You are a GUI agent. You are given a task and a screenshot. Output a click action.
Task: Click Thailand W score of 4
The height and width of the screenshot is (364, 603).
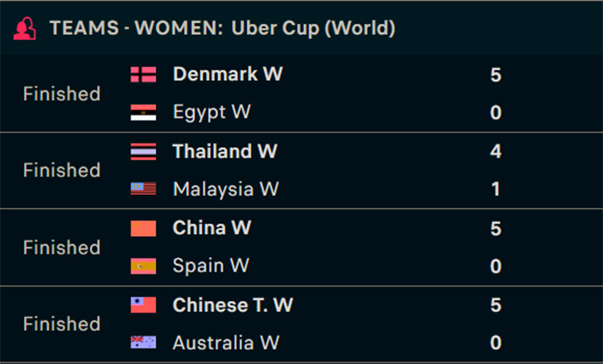496,151
